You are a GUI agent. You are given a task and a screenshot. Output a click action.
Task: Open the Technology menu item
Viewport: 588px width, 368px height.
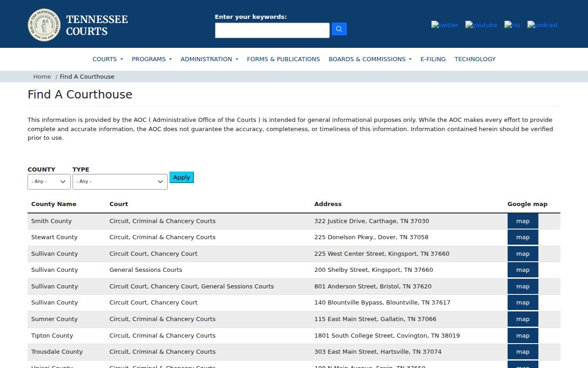475,59
